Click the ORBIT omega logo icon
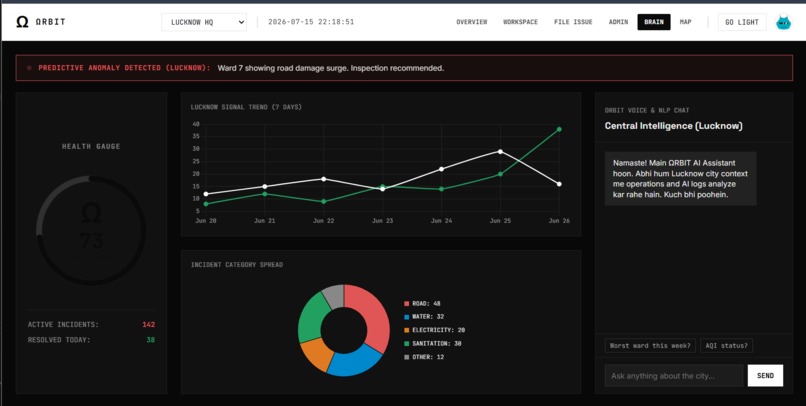 click(x=22, y=22)
